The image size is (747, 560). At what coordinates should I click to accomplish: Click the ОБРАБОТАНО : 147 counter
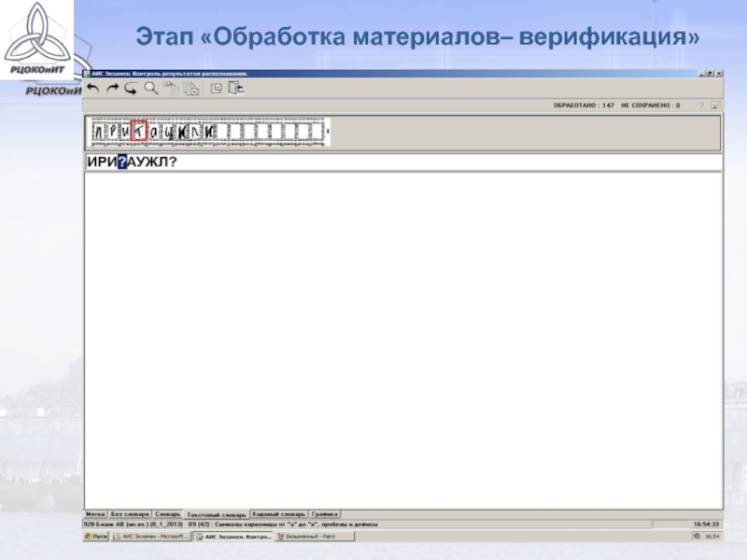point(584,105)
